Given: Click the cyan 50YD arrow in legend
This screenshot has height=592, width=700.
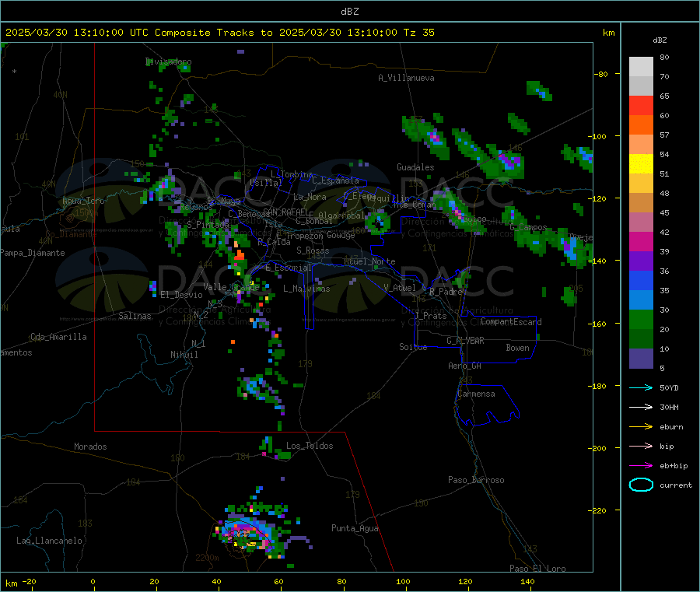Looking at the screenshot, I should coord(641,387).
